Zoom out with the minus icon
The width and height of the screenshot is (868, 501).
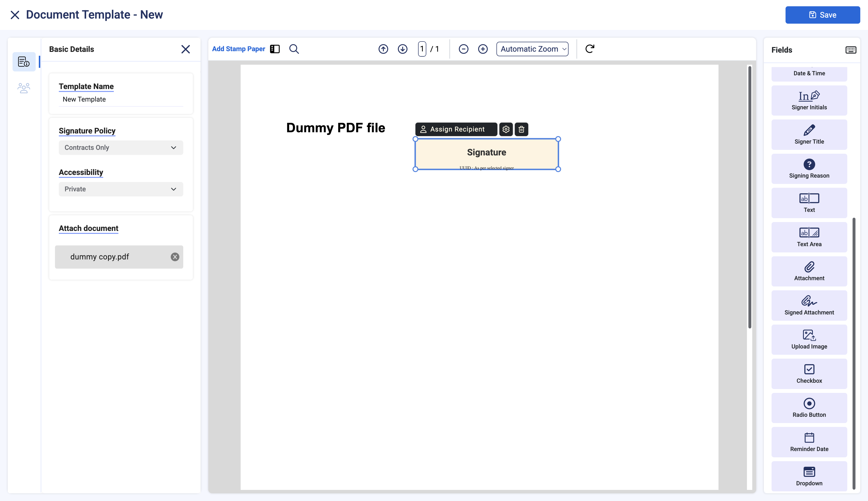(463, 49)
